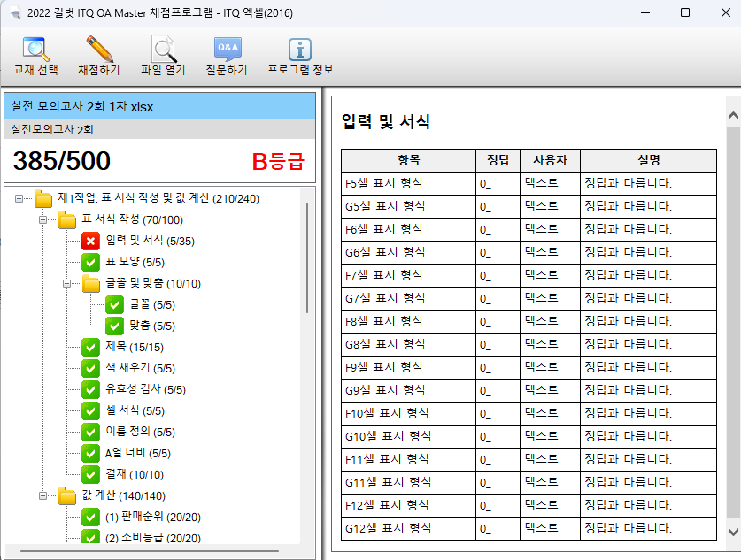Select 입력 및 서식 (5/35) tree item

tap(150, 241)
